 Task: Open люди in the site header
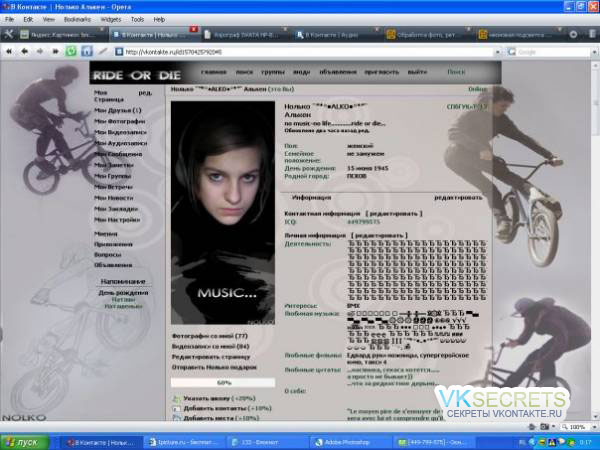coord(302,72)
